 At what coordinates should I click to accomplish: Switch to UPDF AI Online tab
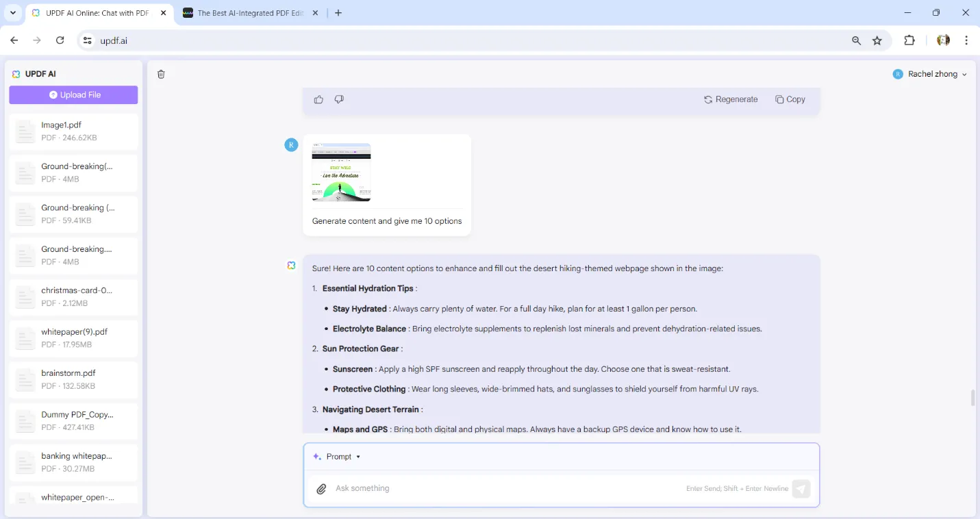coord(98,13)
